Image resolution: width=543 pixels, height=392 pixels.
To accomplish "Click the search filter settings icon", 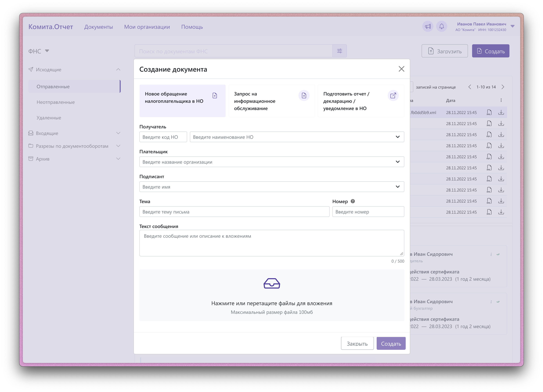I will tap(339, 51).
